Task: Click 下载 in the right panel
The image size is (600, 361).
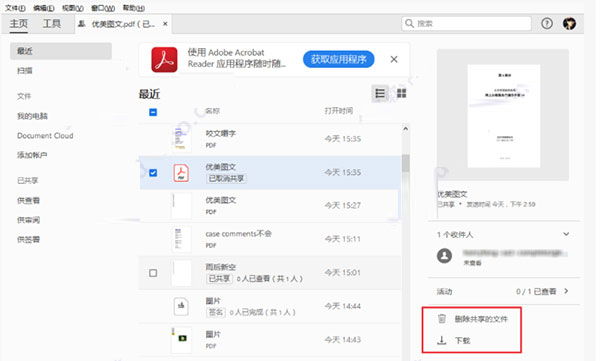Action: click(x=462, y=340)
